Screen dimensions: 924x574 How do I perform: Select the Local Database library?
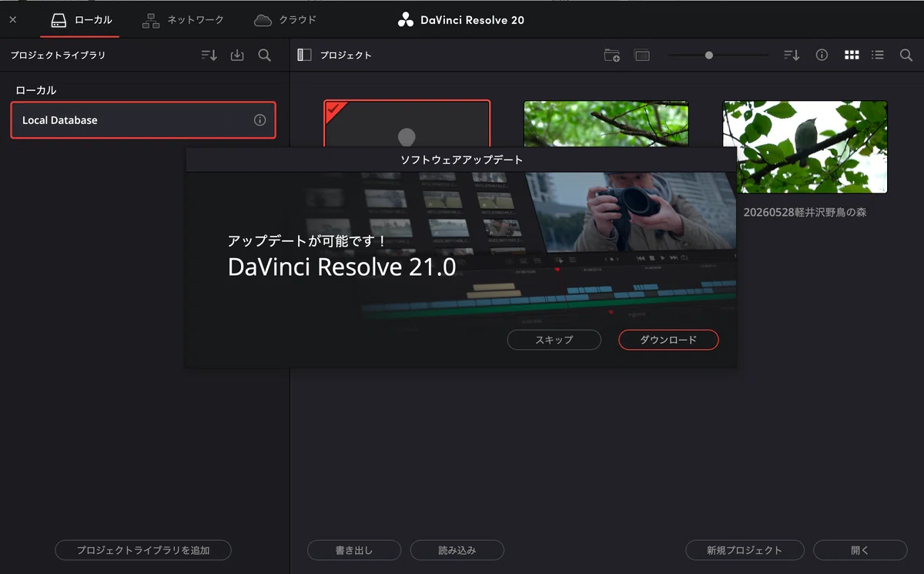[x=143, y=120]
